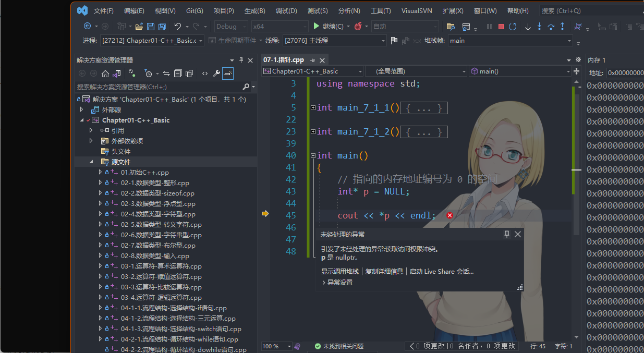Click the search magnifier in Solution Explorer
This screenshot has width=644, height=353.
click(246, 87)
